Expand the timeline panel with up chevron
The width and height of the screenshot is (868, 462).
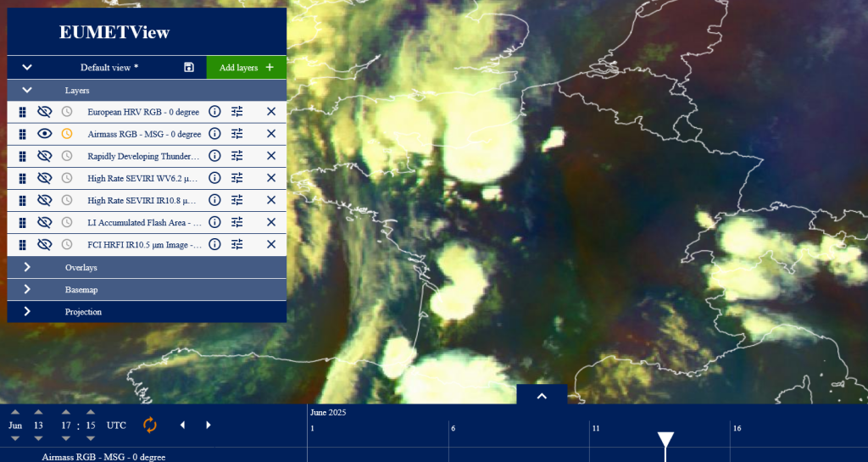(542, 396)
